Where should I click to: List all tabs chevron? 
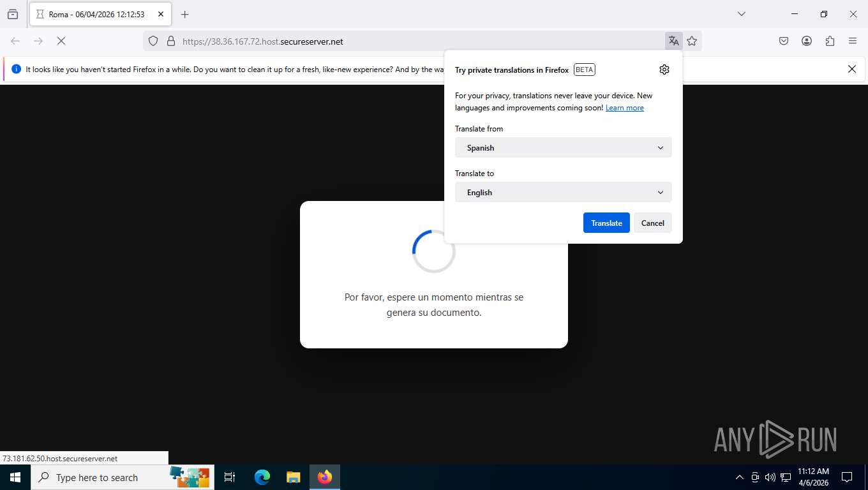[x=741, y=14]
